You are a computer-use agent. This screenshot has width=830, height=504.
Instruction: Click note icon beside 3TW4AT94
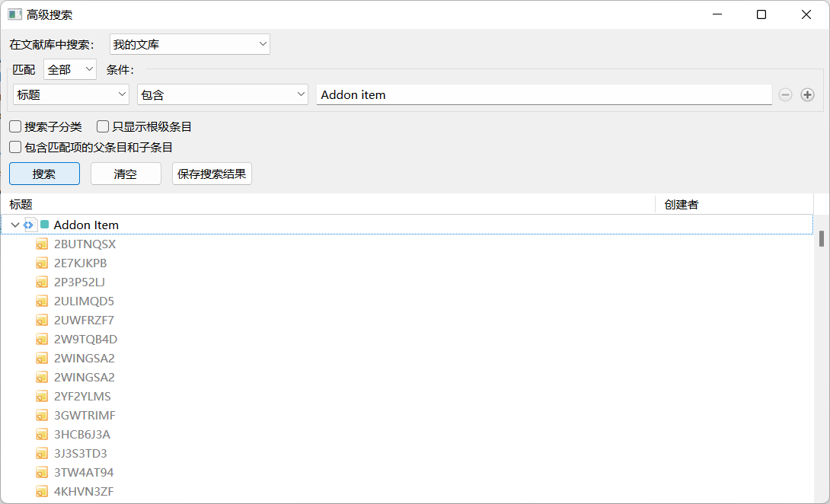[x=42, y=473]
